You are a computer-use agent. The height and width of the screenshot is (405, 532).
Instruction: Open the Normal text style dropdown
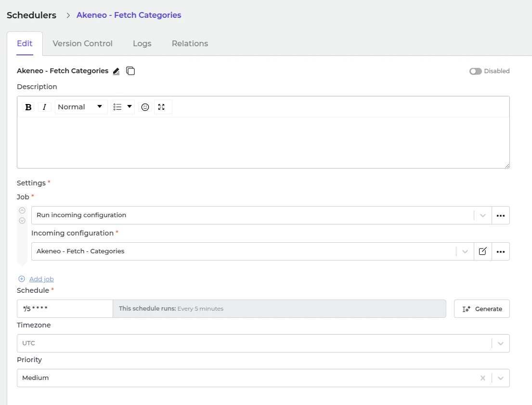[81, 107]
